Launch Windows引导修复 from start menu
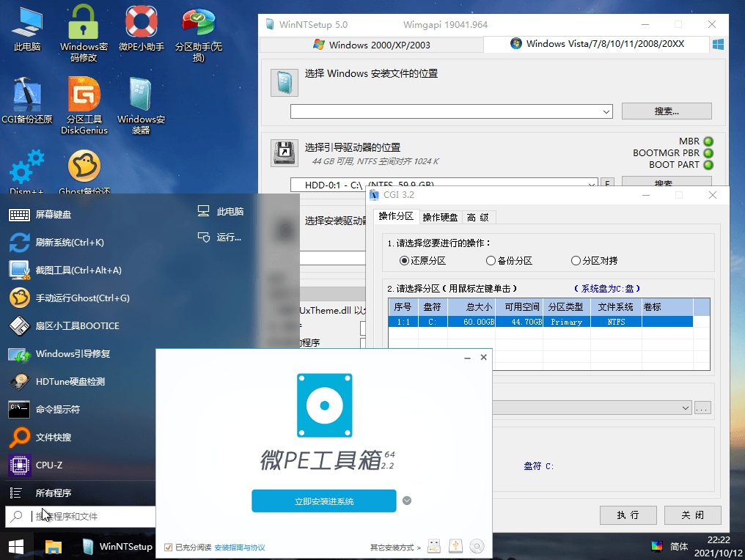 click(60, 354)
